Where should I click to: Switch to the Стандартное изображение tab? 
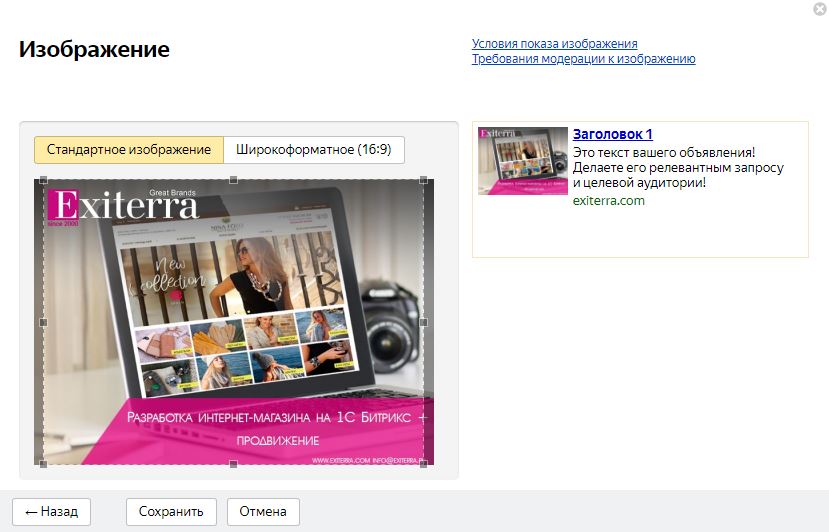[x=128, y=150]
